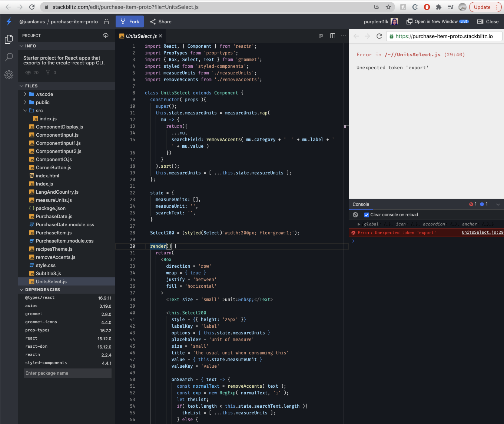Bookmark this page with the star icon

tap(388, 7)
